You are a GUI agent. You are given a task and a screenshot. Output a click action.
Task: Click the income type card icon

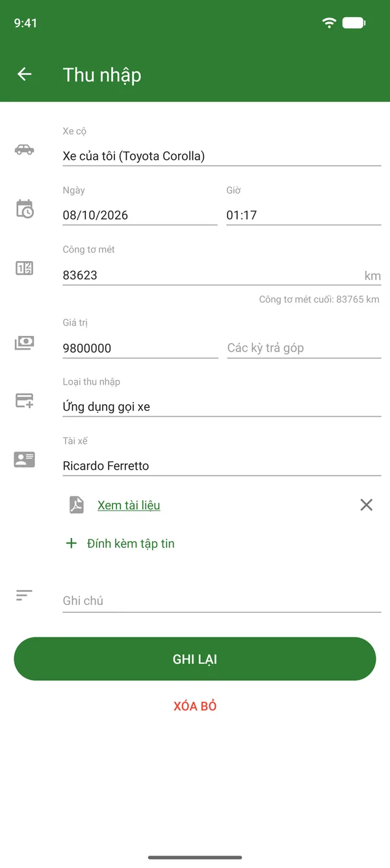click(25, 401)
